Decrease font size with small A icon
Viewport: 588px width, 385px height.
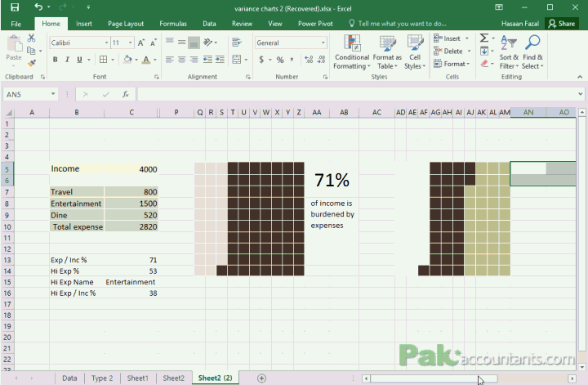point(153,43)
